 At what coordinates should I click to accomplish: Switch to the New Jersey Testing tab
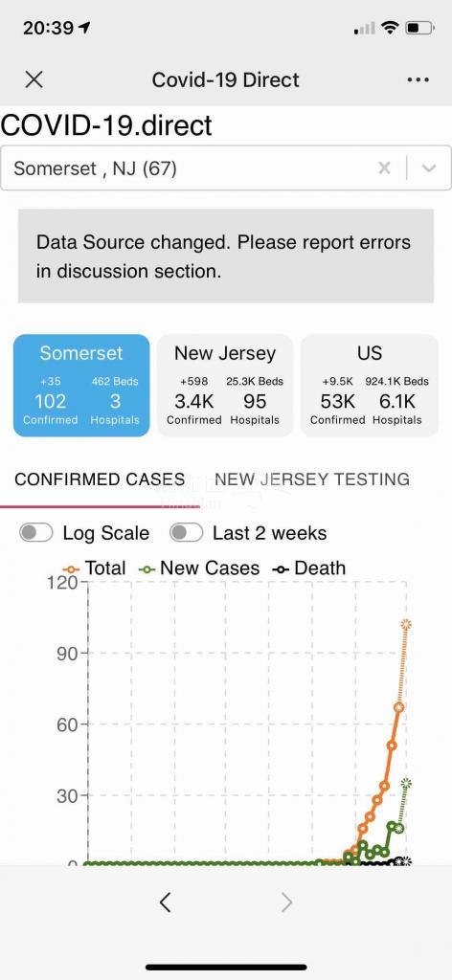(x=312, y=479)
